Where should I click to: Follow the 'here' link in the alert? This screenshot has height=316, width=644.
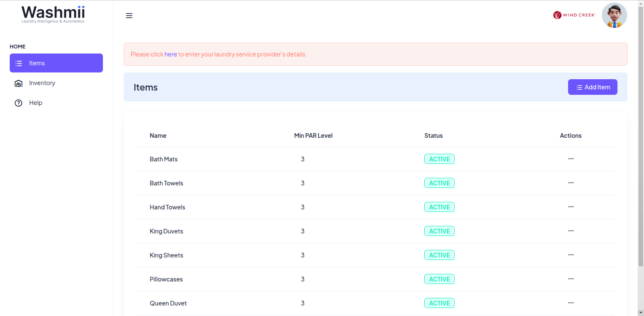(170, 54)
